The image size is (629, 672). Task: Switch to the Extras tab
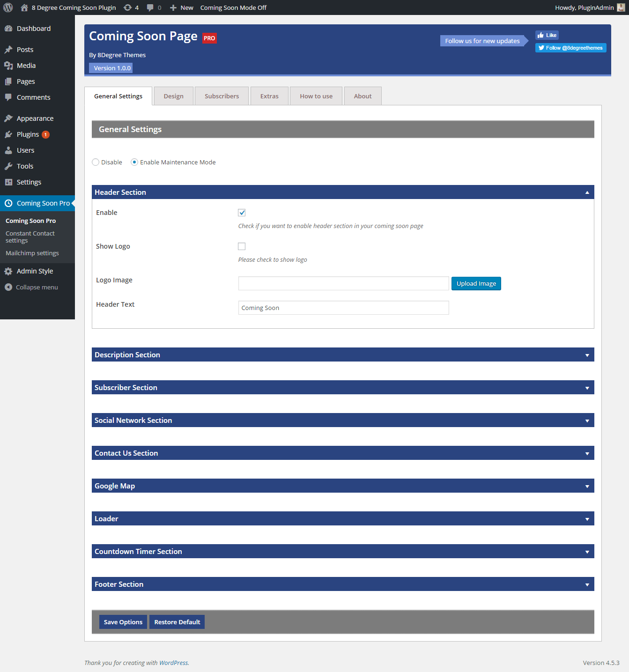pyautogui.click(x=269, y=96)
